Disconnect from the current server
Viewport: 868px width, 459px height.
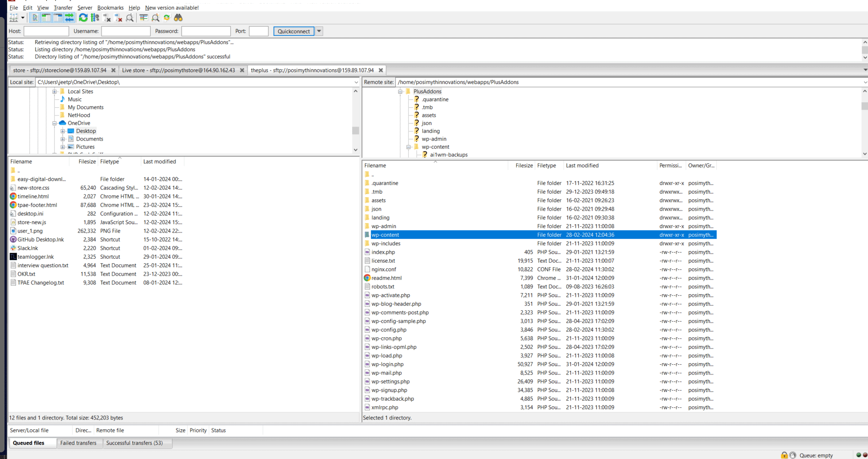(x=118, y=18)
